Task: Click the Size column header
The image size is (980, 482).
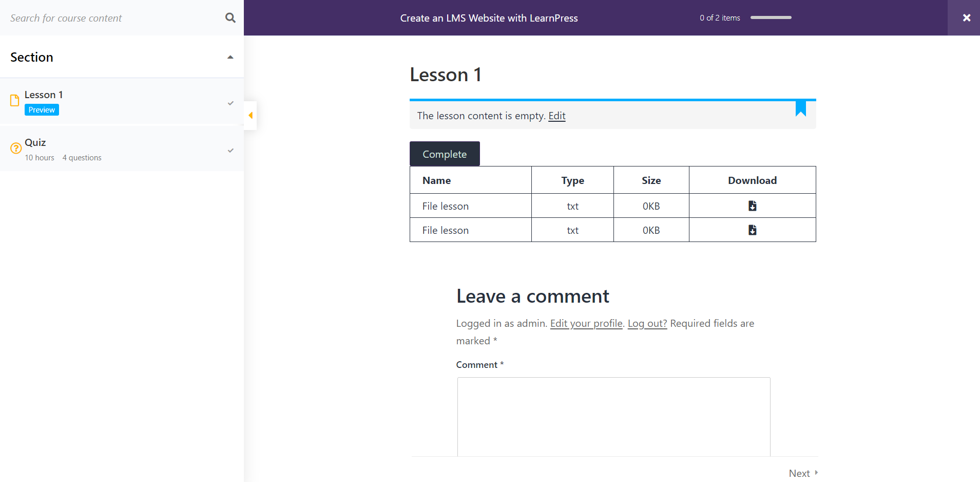Action: pos(651,180)
